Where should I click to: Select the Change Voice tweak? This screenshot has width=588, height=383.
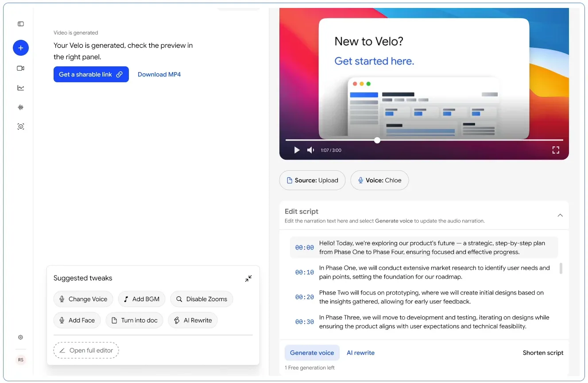click(x=83, y=299)
